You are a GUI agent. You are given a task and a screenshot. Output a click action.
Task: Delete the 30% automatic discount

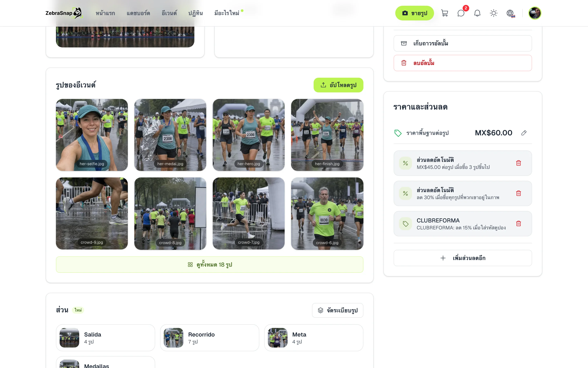click(519, 193)
